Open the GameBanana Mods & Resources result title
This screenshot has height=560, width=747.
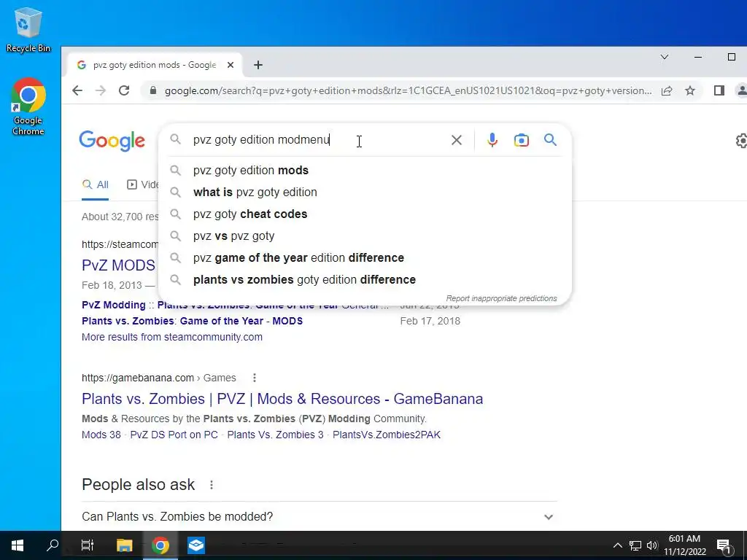tap(282, 399)
